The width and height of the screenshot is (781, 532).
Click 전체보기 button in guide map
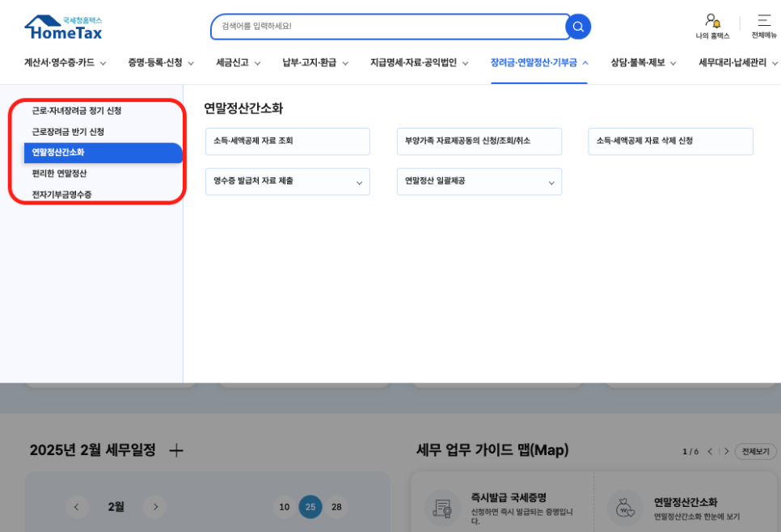tap(756, 451)
